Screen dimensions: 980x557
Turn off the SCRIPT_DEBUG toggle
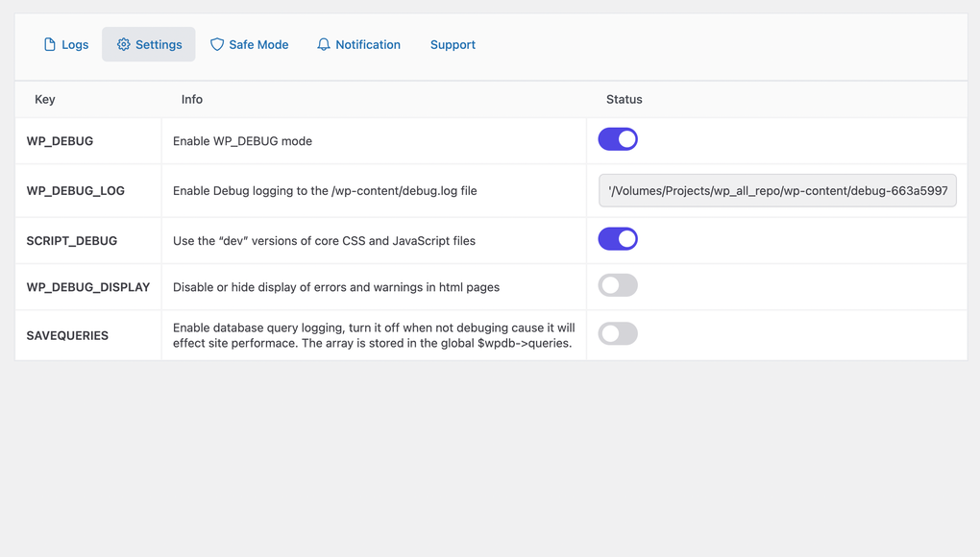[x=618, y=238]
